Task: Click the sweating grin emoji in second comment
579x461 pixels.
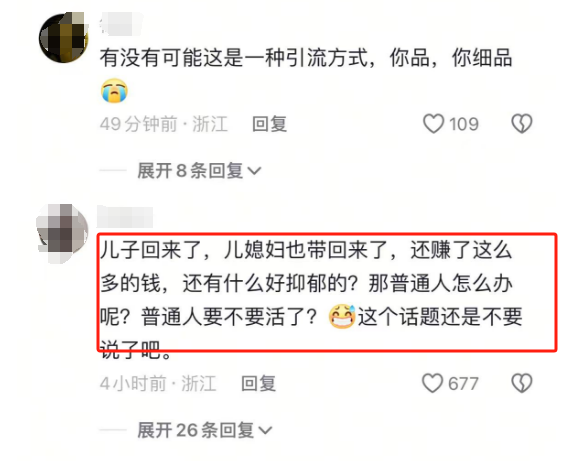Action: [342, 317]
